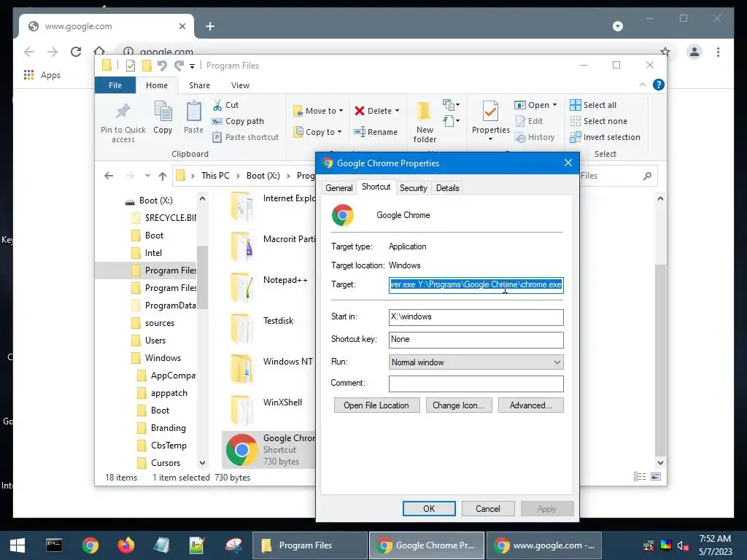The height and width of the screenshot is (560, 747).
Task: Confirm properties with OK button
Action: point(429,508)
